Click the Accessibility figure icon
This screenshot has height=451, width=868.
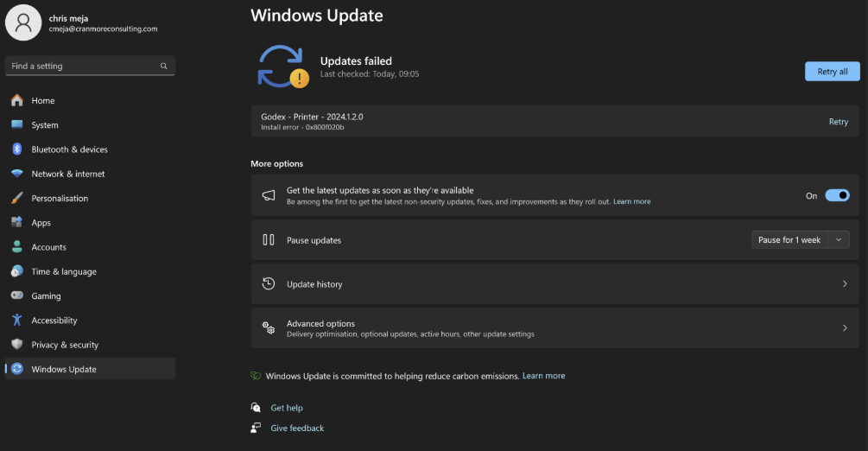coord(17,320)
